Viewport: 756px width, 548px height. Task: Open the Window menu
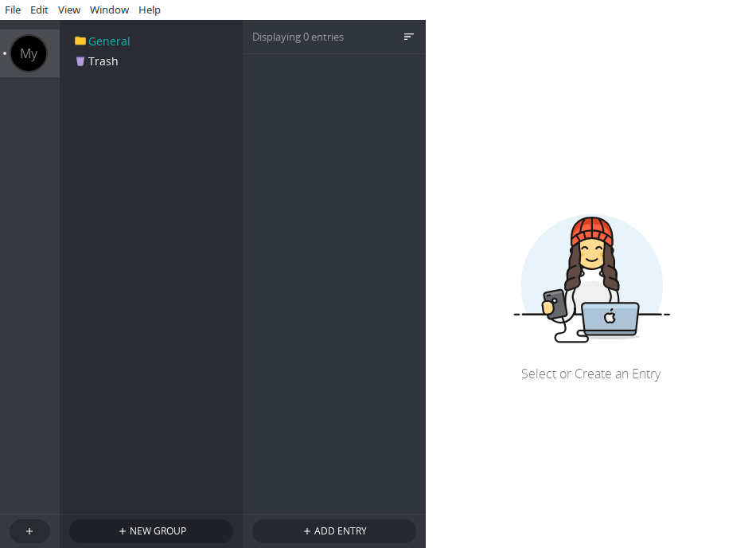pyautogui.click(x=109, y=10)
